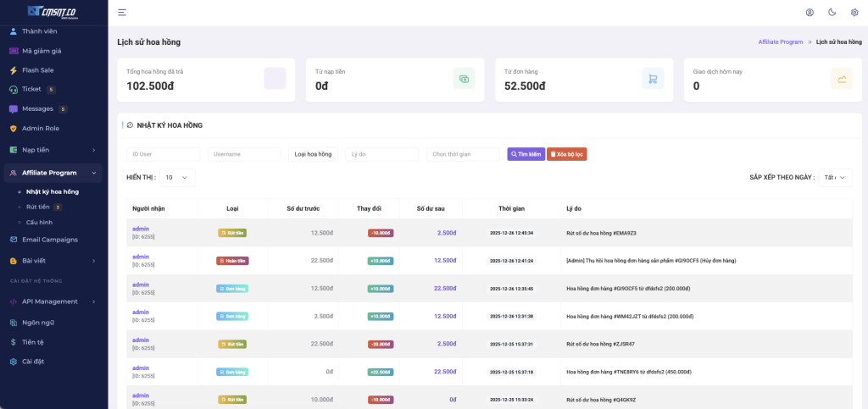The height and width of the screenshot is (409, 868).
Task: Click the Xóa bộ lọc button
Action: click(x=566, y=154)
